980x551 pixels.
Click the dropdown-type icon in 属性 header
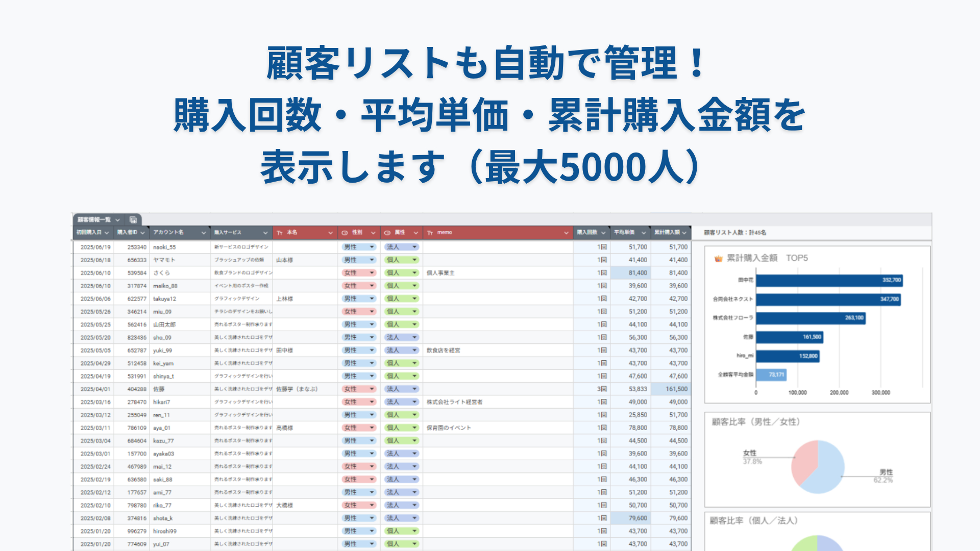(x=387, y=233)
